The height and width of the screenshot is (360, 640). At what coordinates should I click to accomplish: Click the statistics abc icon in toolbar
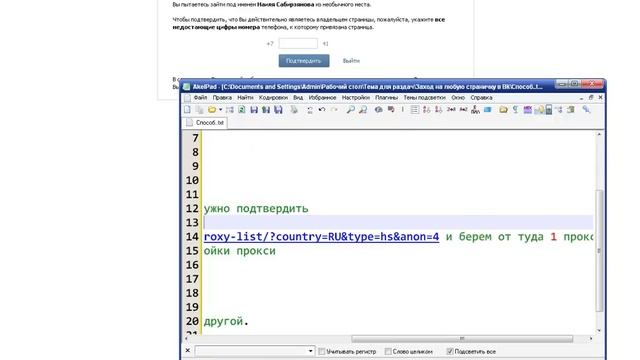click(x=475, y=110)
